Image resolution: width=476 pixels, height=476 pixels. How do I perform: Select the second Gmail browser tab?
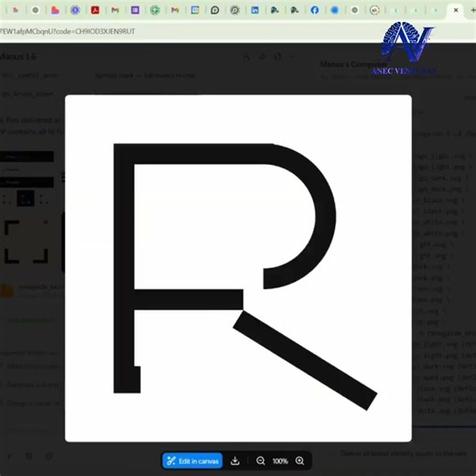point(175,10)
